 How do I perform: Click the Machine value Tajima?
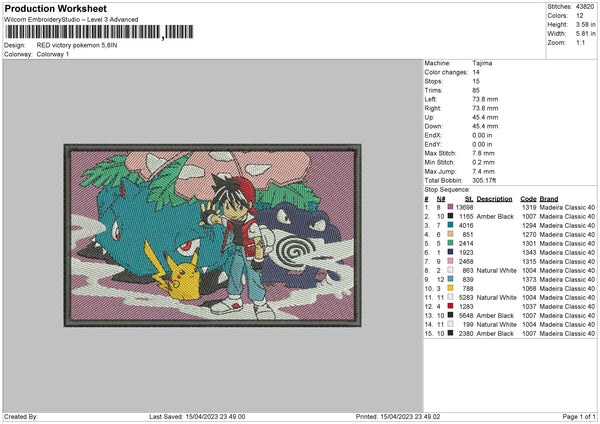tap(482, 63)
